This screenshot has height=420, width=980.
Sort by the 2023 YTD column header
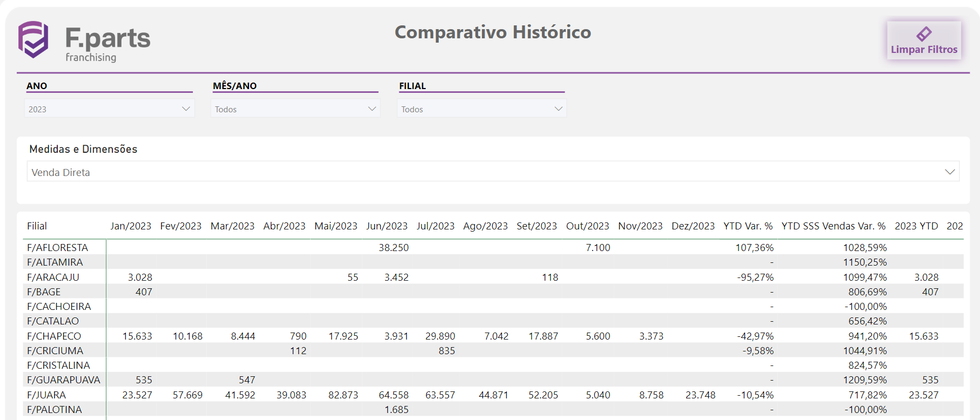coord(916,226)
